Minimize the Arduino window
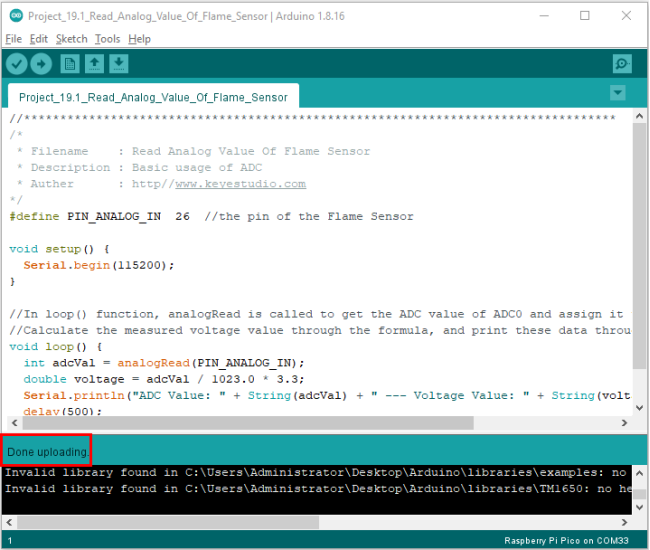Screen dimensions: 650x550 click(x=544, y=16)
